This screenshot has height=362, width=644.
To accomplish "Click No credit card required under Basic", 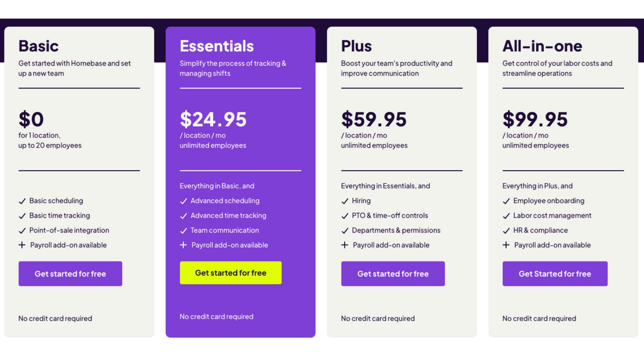I will pos(55,318).
